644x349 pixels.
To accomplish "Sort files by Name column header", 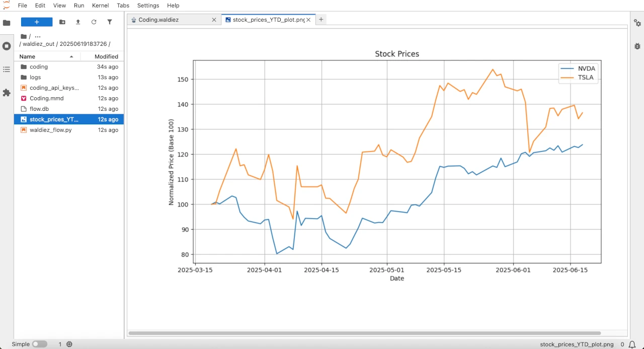I will pos(28,56).
